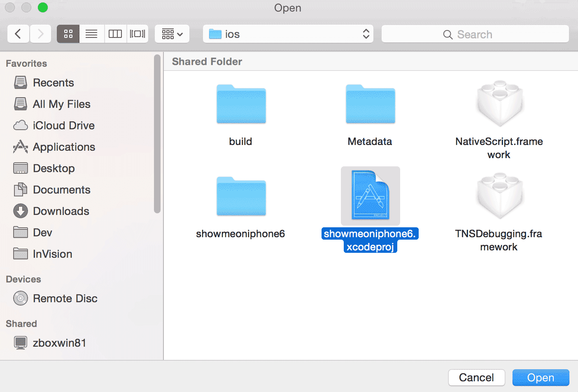Switch to column view
Screen dimensions: 578x392
point(115,34)
